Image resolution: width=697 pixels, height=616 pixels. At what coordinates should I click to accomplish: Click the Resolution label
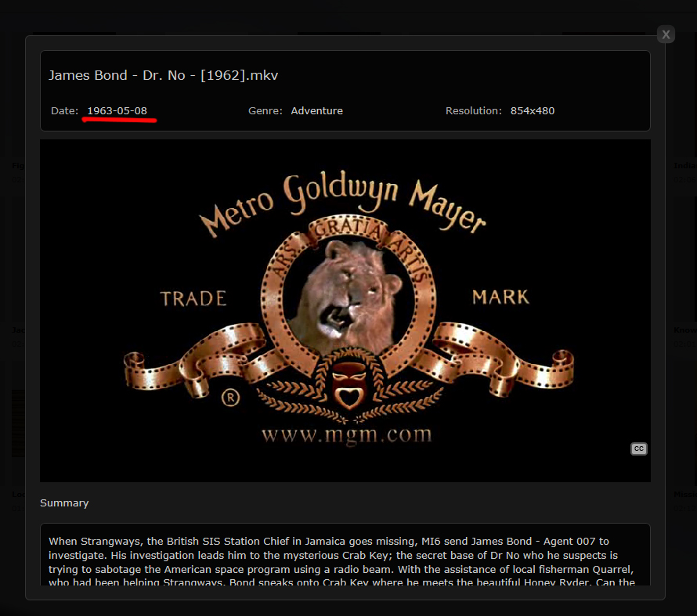coord(474,110)
